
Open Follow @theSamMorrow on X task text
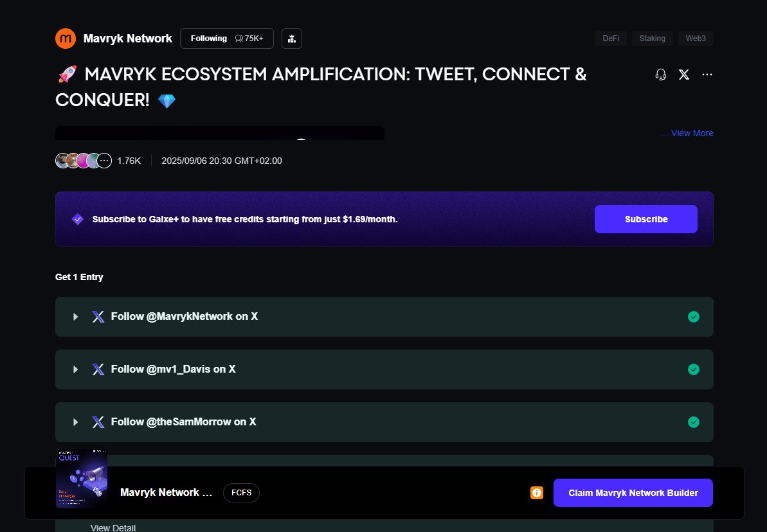[x=183, y=421]
